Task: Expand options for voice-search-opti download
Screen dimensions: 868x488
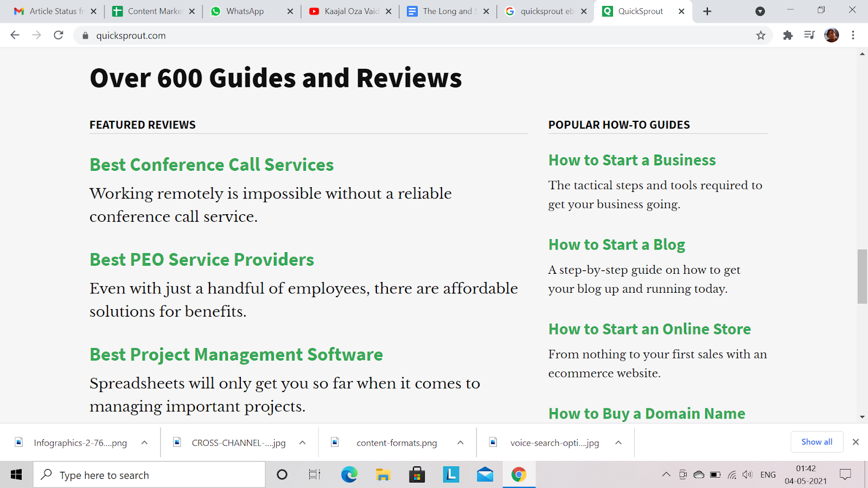Action: point(618,442)
